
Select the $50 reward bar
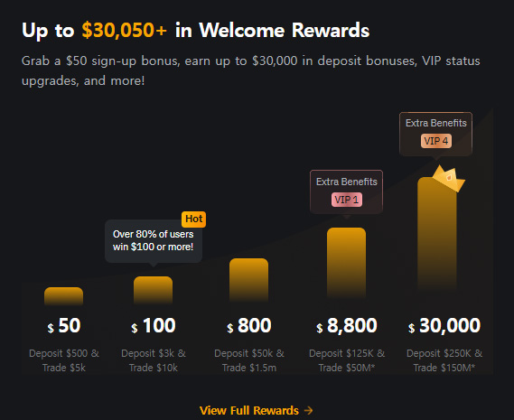tap(63, 296)
